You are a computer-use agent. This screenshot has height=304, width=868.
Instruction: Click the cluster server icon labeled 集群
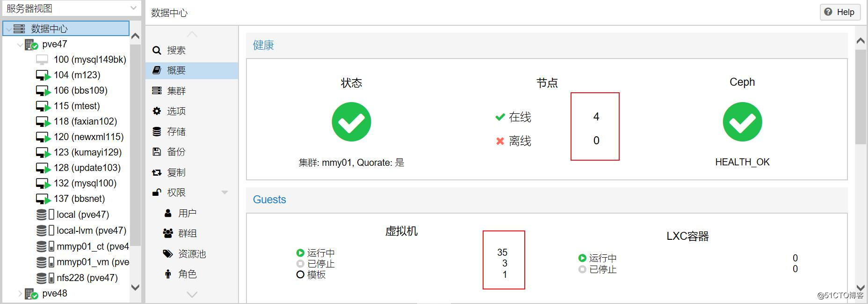[x=157, y=91]
